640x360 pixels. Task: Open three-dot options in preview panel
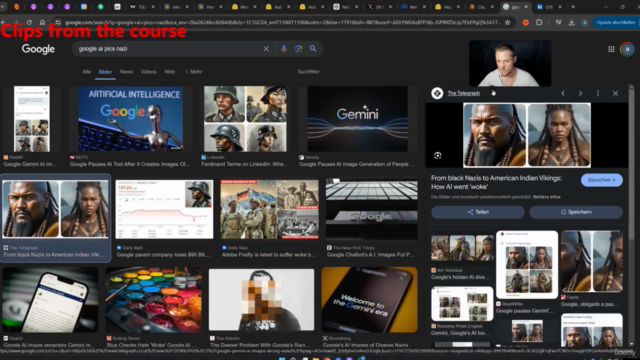[x=598, y=93]
